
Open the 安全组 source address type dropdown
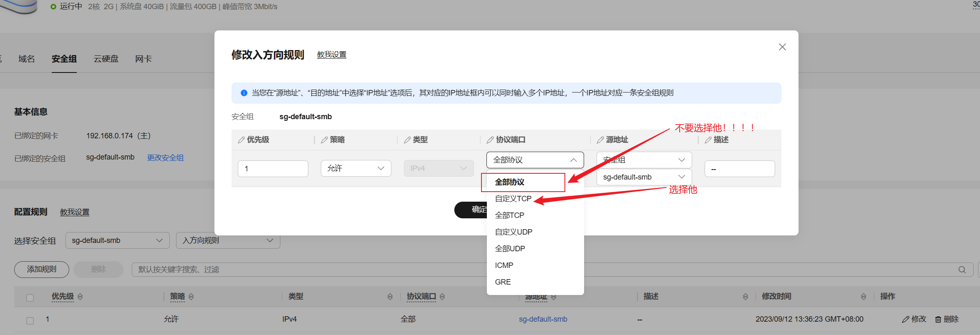644,160
